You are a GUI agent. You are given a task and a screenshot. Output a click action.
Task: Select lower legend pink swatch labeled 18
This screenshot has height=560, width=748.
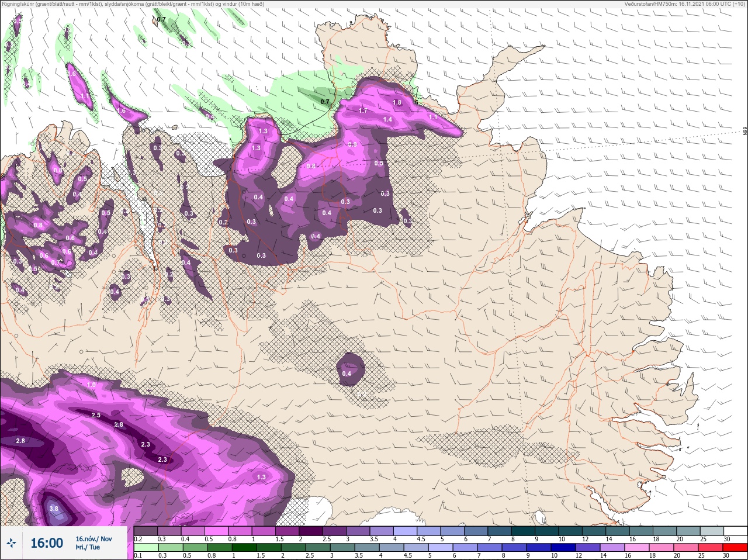(x=661, y=548)
